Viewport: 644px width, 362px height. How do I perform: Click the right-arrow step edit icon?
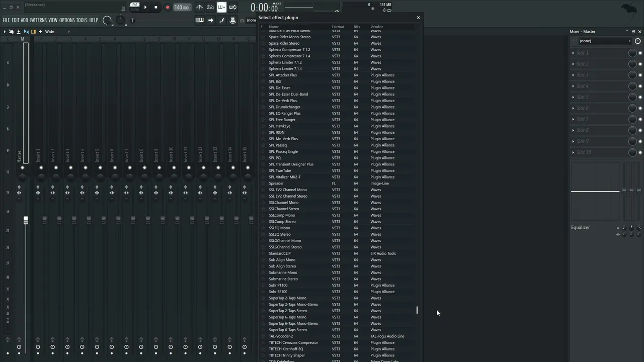[x=211, y=20]
